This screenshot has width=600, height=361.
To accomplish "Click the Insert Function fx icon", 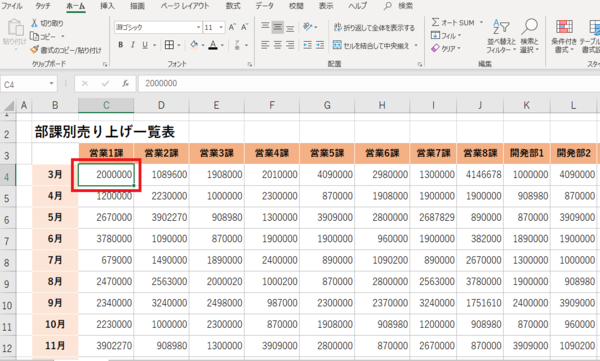I will [x=125, y=83].
